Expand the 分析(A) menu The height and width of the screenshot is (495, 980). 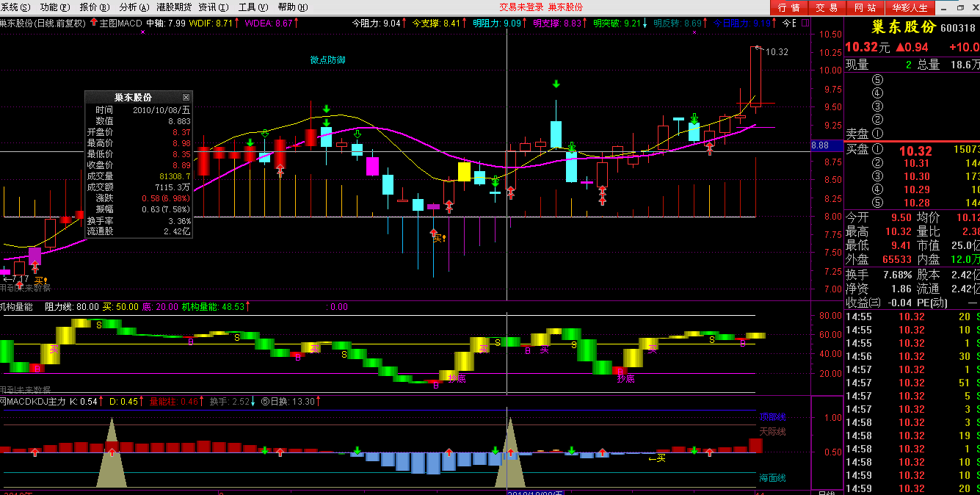pyautogui.click(x=132, y=7)
